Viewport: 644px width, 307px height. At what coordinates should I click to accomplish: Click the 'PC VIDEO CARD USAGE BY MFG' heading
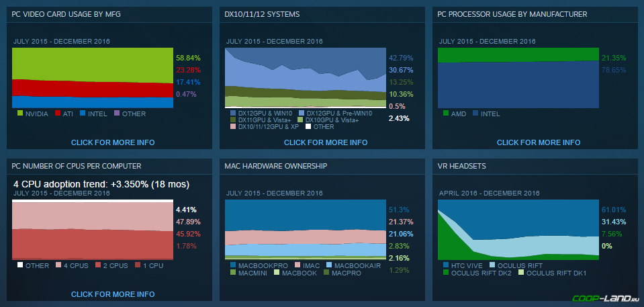point(66,14)
